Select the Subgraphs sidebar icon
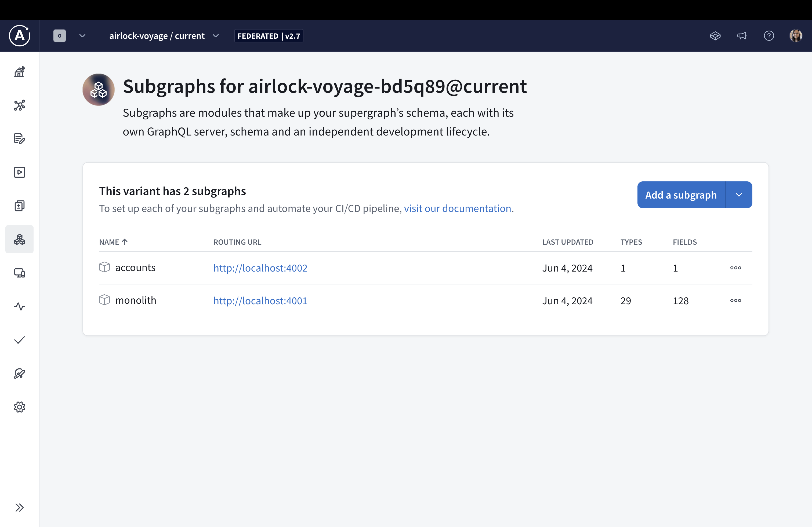Screen dimensions: 812x527 [19, 239]
